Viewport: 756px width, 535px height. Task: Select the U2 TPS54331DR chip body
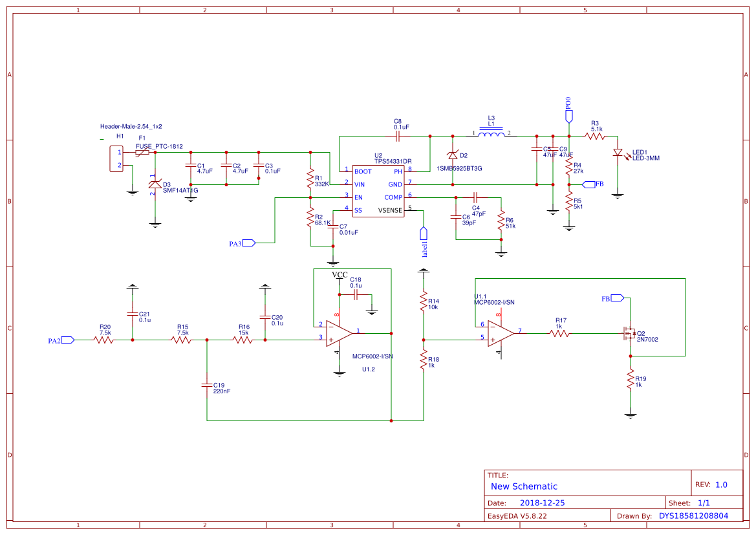(378, 191)
